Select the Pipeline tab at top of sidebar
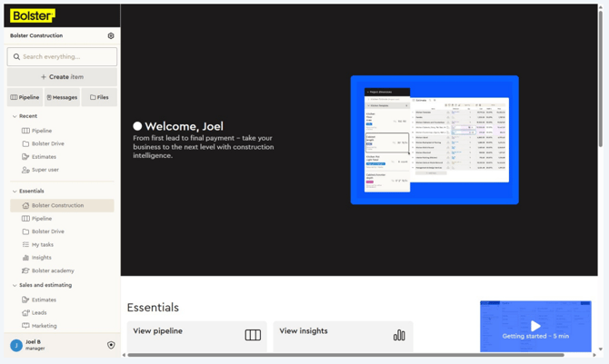The width and height of the screenshot is (609, 364). (x=25, y=97)
